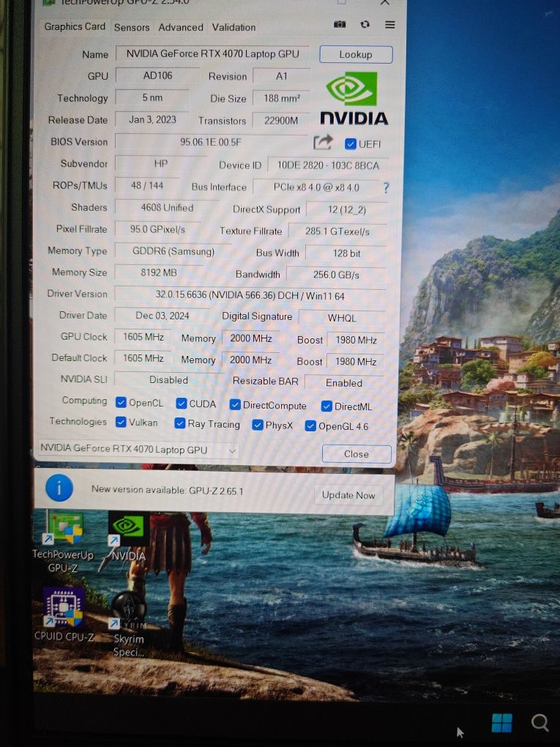The image size is (560, 747).
Task: Click the ROPs/TMUs 48 / 144 value
Action: coord(147,185)
